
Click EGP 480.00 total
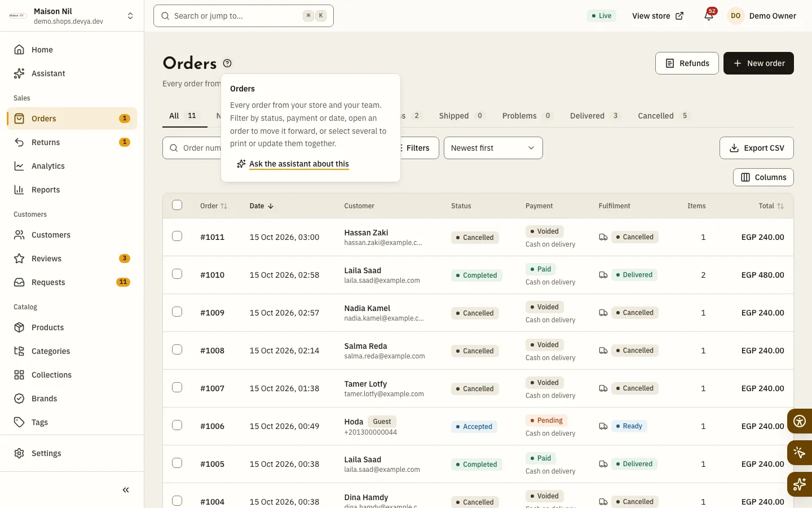tap(762, 275)
